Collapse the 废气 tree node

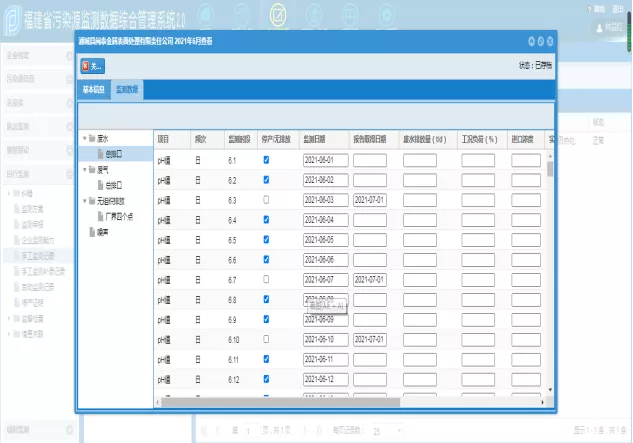(x=84, y=170)
